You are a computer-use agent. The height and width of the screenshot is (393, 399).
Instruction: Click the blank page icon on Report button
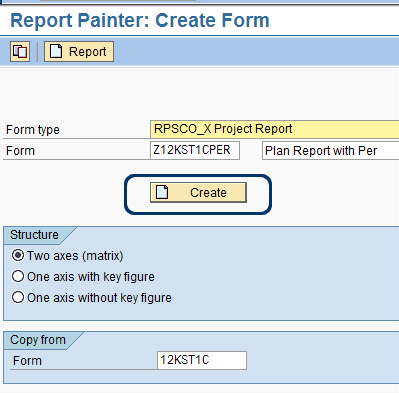click(x=56, y=51)
